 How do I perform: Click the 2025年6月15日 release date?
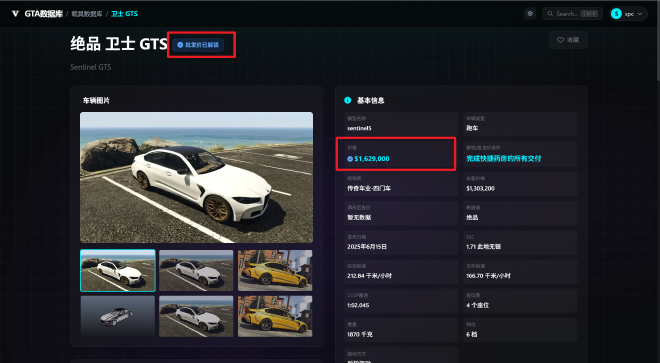pyautogui.click(x=367, y=247)
